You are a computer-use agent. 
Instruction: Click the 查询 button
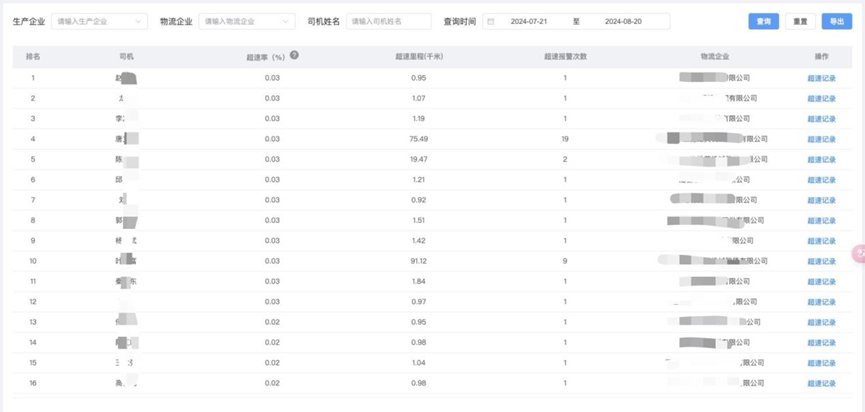(763, 22)
